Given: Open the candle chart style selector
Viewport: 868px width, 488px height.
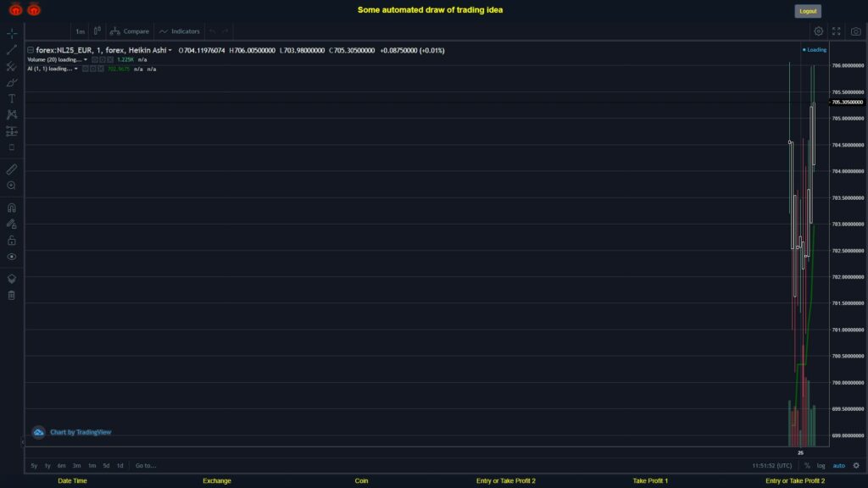Looking at the screenshot, I should (97, 31).
